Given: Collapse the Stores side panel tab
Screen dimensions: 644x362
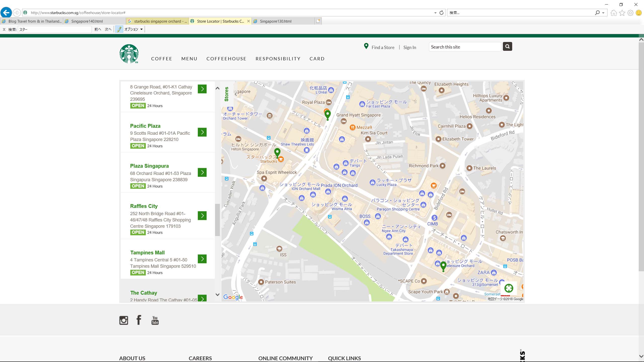Looking at the screenshot, I should (x=227, y=94).
